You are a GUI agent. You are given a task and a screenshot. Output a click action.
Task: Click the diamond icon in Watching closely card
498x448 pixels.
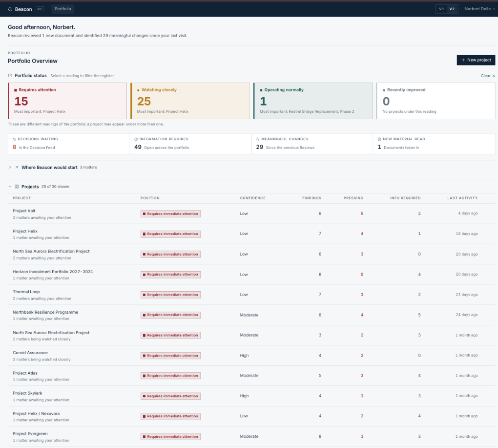point(138,90)
